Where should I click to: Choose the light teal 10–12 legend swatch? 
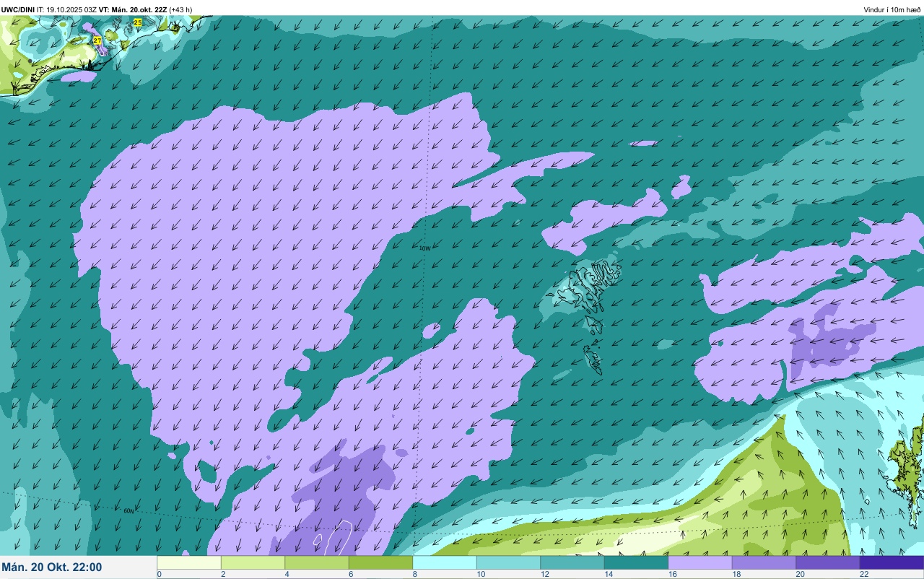508,562
